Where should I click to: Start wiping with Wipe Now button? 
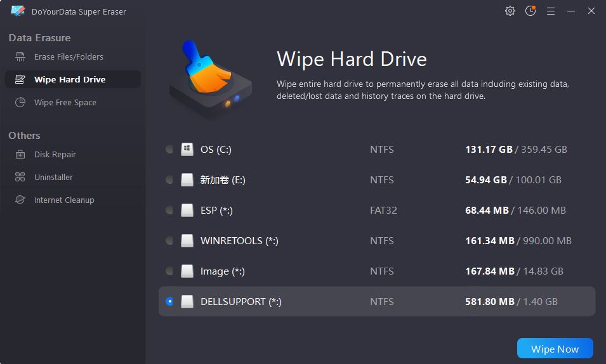[x=555, y=349]
